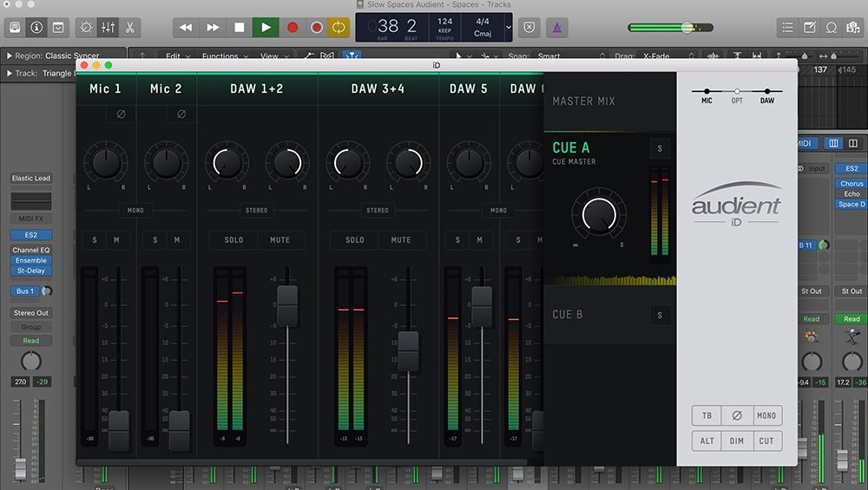Viewport: 868px width, 490px height.
Task: Mute the Mic 2 channel
Action: click(x=176, y=240)
